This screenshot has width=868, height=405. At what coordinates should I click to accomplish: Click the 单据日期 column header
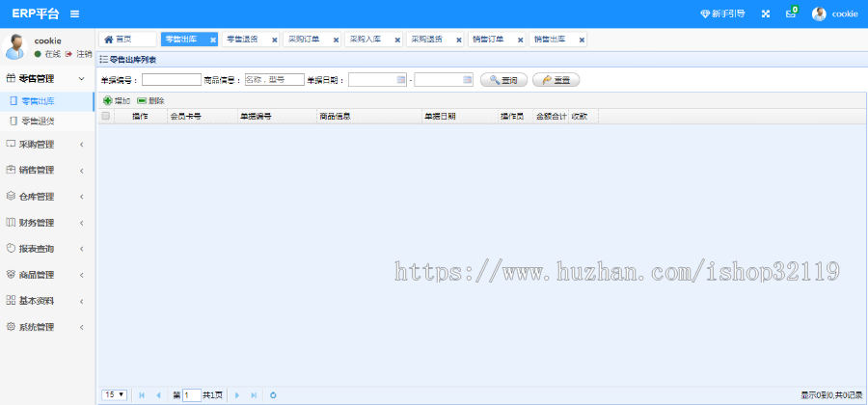coord(459,116)
